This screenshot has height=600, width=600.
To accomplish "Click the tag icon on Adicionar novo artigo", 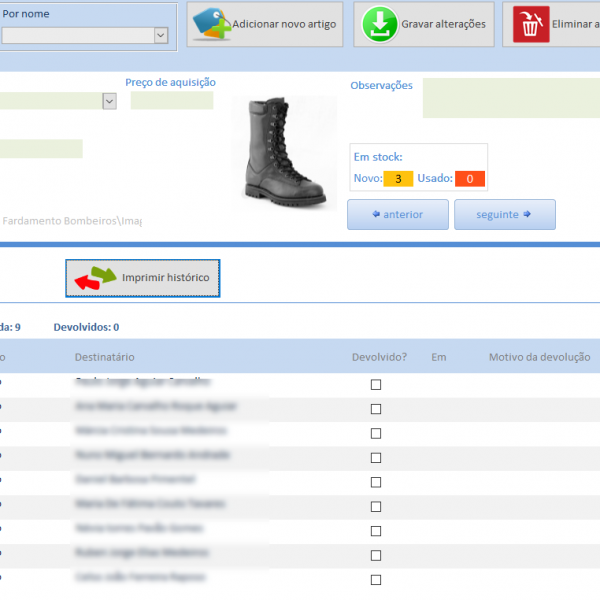I will coord(210,24).
